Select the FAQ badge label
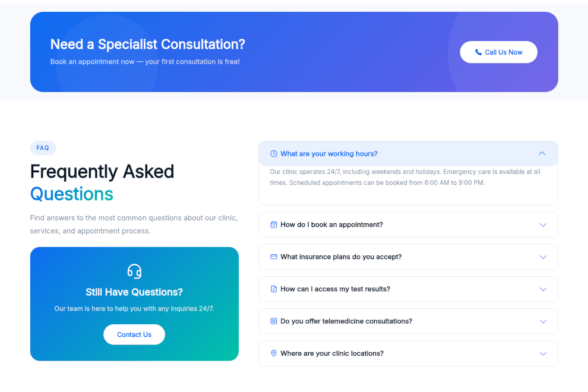Screen dimensions: 588x392 (x=43, y=148)
